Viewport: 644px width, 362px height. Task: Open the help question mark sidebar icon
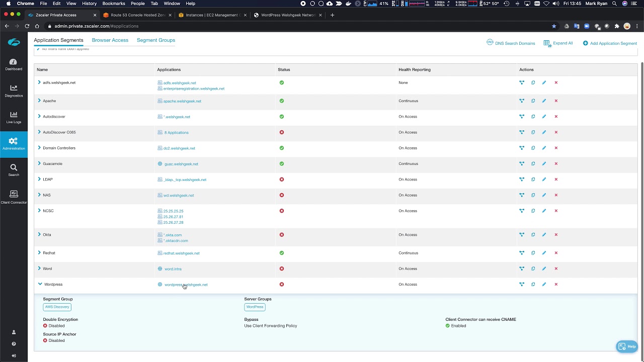coord(14,344)
